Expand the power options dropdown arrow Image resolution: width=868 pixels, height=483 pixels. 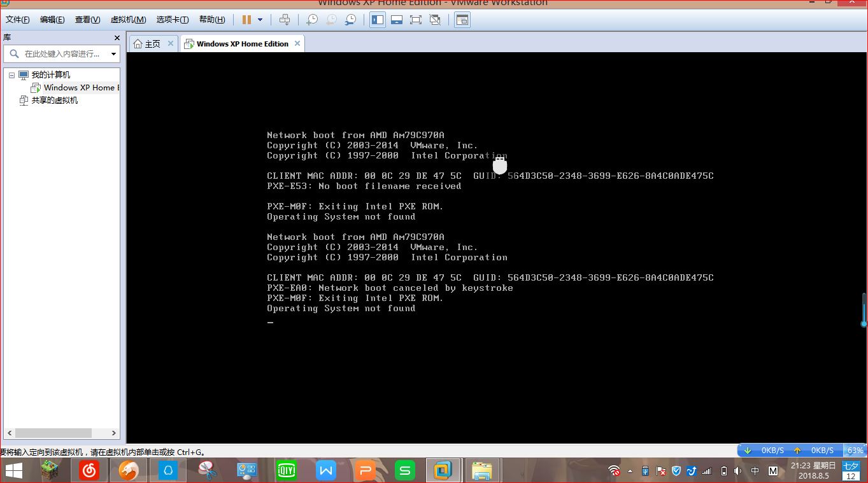(260, 20)
